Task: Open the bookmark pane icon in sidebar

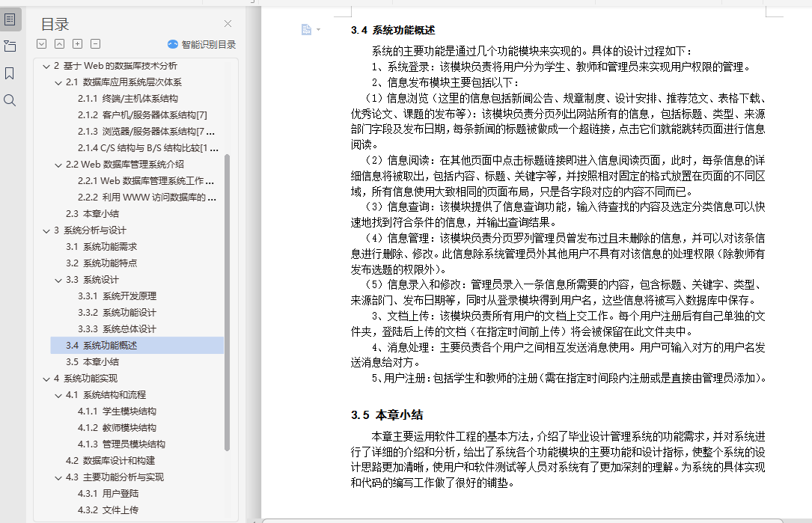Action: (x=9, y=73)
